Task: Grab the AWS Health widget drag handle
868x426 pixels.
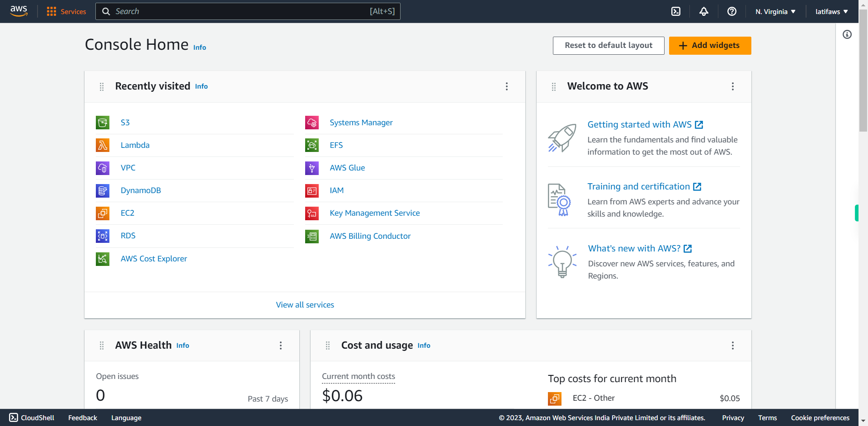Action: (102, 346)
